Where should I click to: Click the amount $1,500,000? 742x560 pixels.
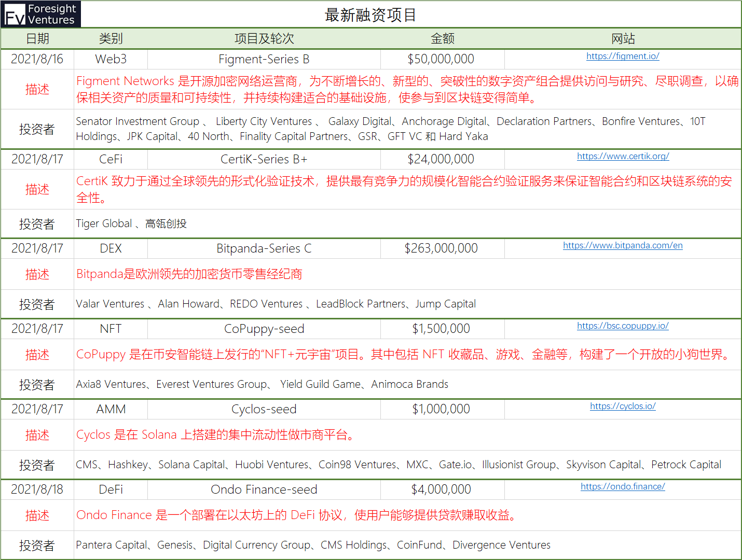pos(441,329)
